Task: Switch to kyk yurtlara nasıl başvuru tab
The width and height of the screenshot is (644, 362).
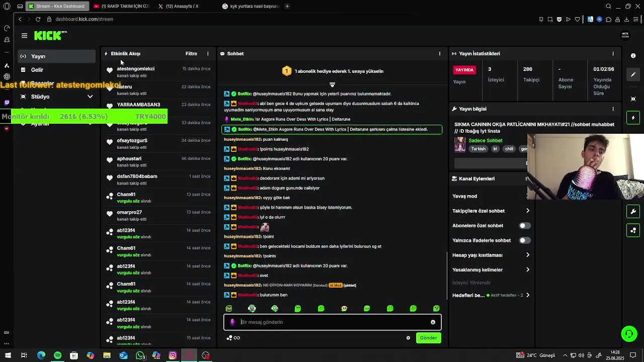Action: 251,6
